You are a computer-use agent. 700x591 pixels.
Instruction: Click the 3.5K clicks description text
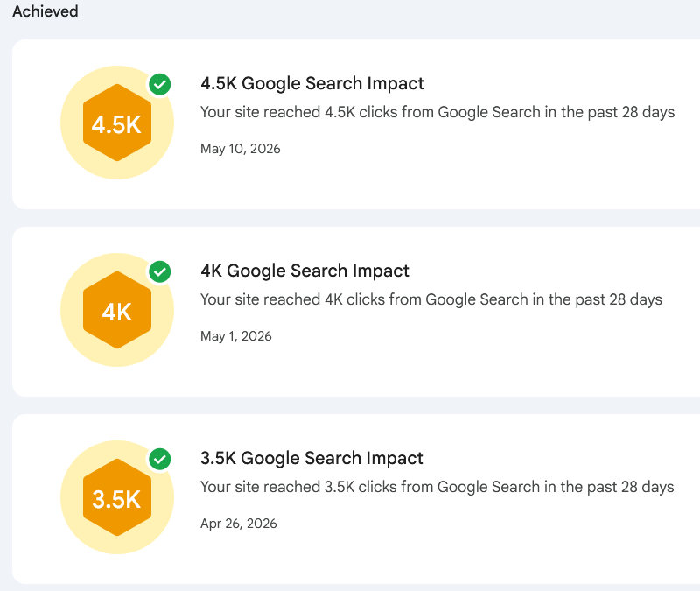(x=437, y=487)
